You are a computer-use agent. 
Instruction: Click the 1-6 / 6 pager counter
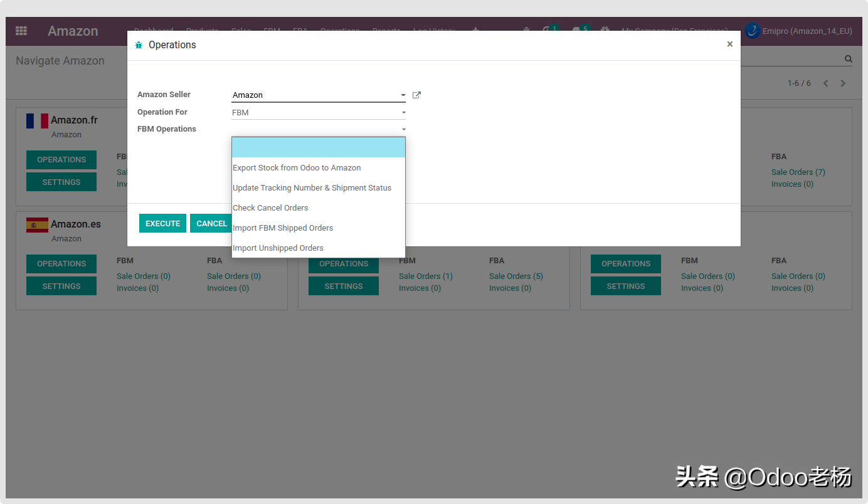(x=799, y=83)
